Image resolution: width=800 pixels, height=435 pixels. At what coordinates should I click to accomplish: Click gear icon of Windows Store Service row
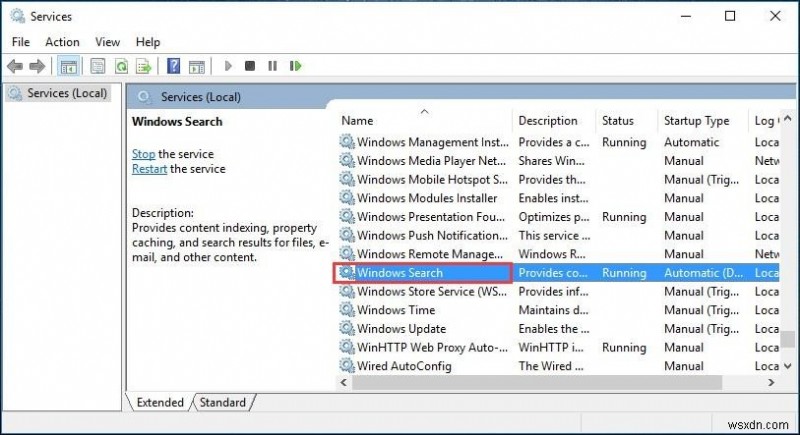coord(347,291)
